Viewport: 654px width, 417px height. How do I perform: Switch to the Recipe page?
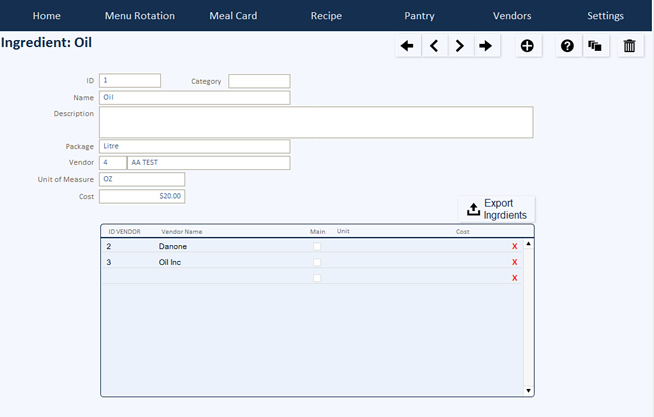(326, 16)
